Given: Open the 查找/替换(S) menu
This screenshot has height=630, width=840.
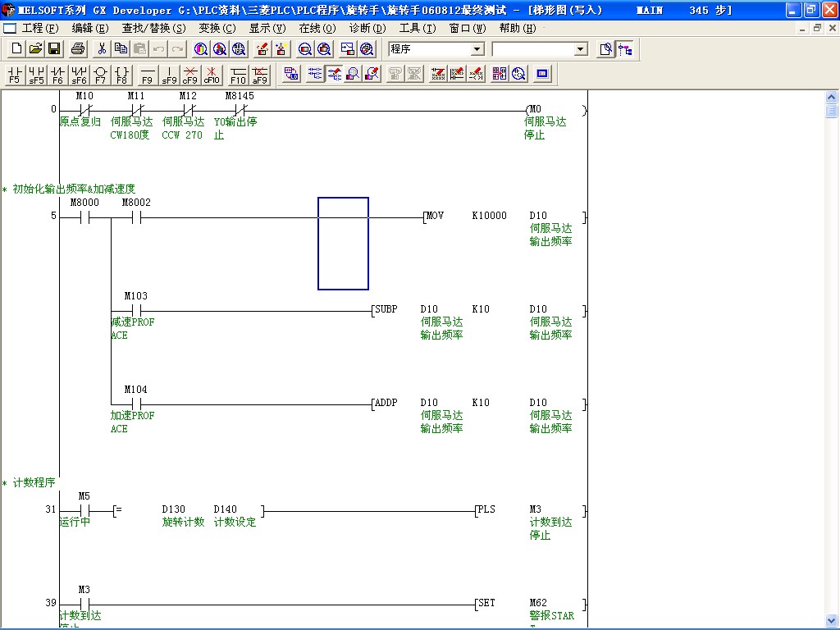Looking at the screenshot, I should click(x=153, y=29).
